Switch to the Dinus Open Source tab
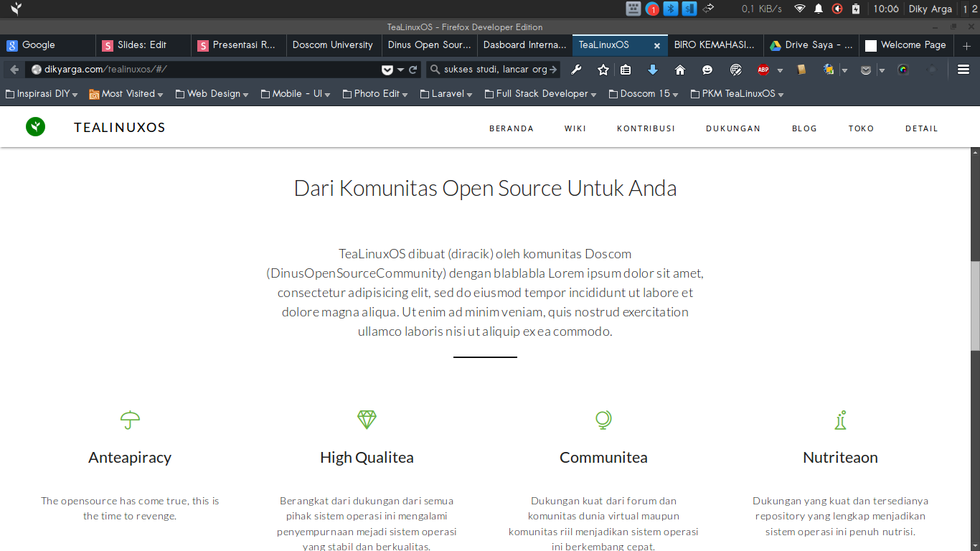The width and height of the screenshot is (980, 551). click(x=430, y=45)
